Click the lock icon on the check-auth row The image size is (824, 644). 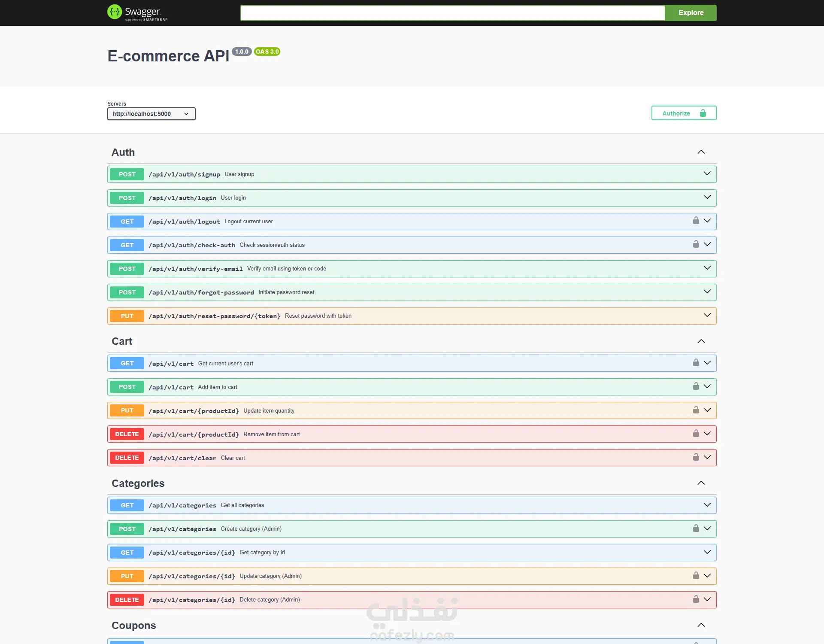coord(696,244)
